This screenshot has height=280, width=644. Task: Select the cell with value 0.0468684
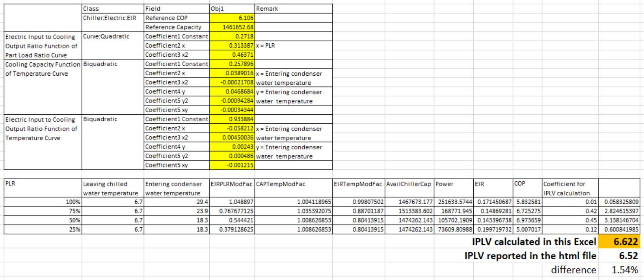pos(232,92)
